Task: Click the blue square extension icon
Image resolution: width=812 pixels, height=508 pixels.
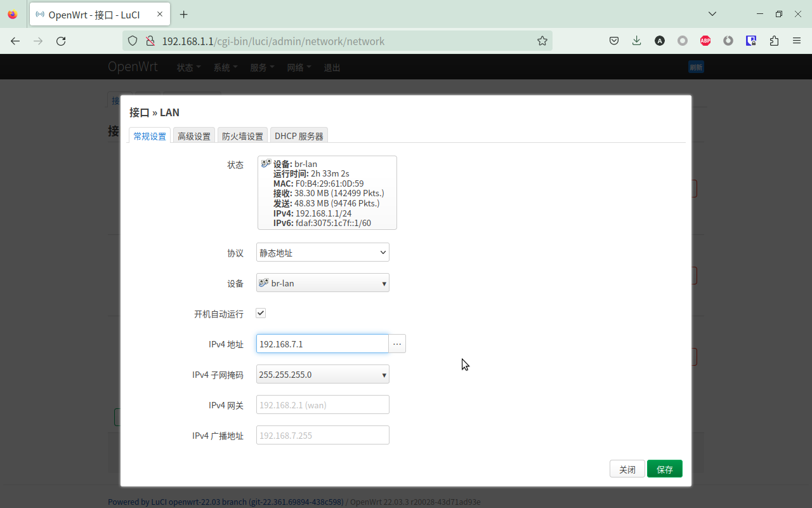Action: [x=751, y=41]
